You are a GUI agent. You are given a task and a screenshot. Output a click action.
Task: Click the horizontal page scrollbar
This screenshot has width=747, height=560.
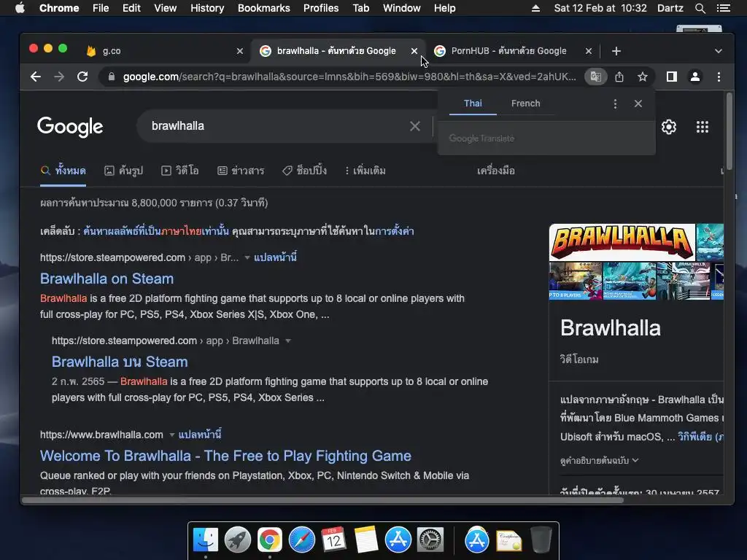pyautogui.click(x=322, y=500)
